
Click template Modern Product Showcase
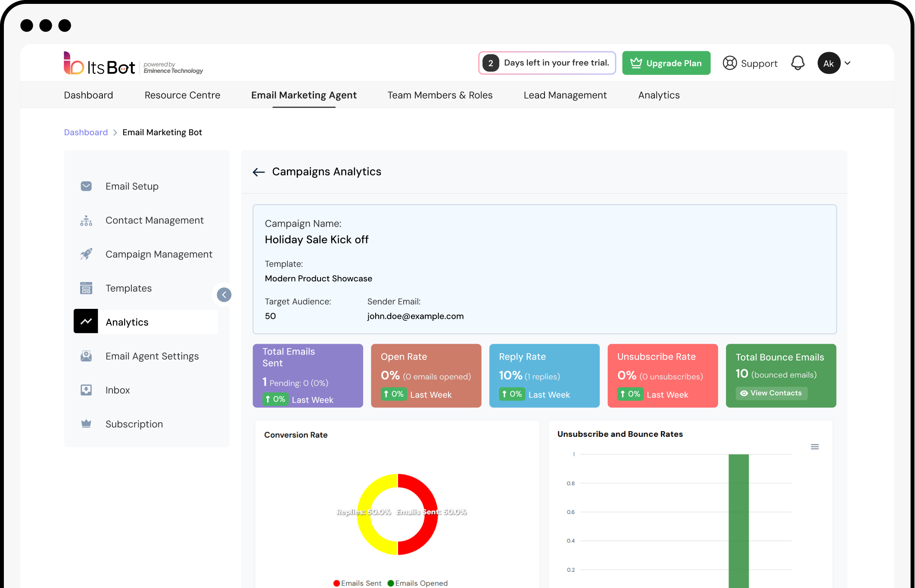pyautogui.click(x=318, y=278)
